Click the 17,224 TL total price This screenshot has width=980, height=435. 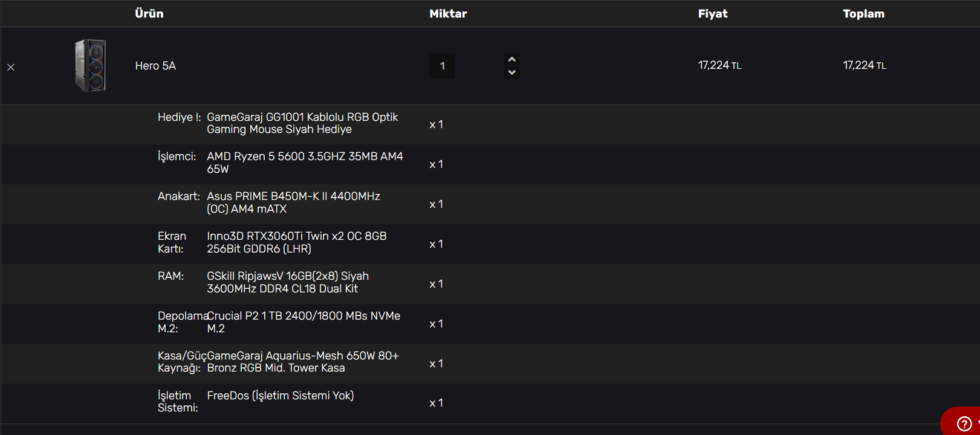[x=865, y=65]
